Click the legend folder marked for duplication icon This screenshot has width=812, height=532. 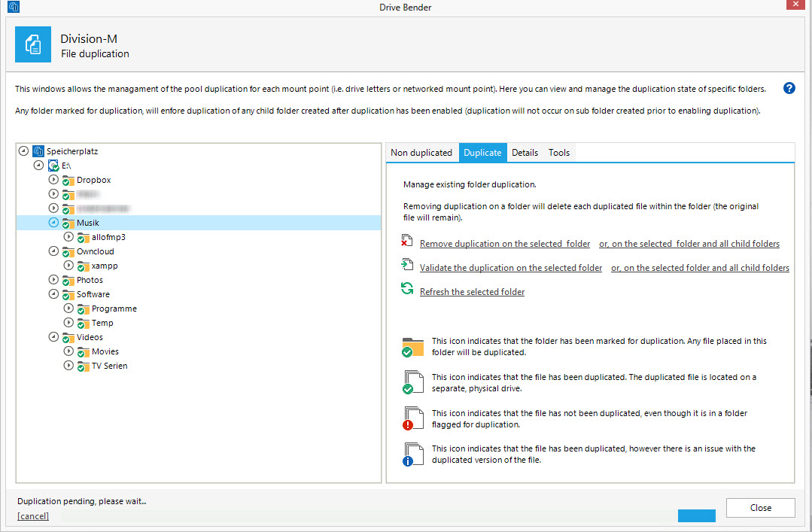coord(412,347)
